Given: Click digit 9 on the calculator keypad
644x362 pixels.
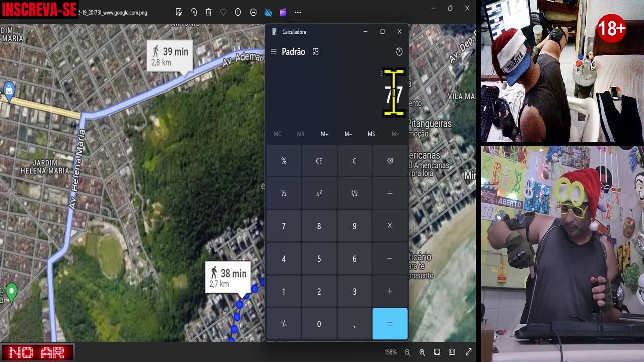Looking at the screenshot, I should [x=354, y=226].
